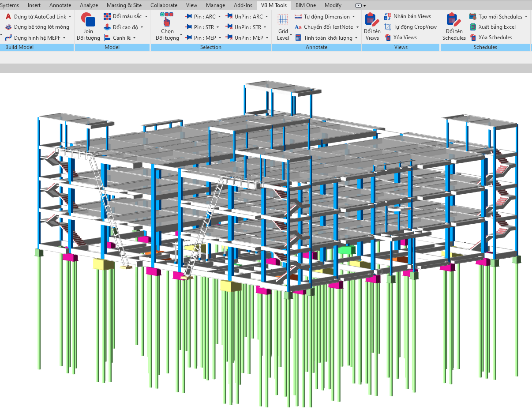The width and height of the screenshot is (532, 414).
Task: Click Xóa Schedules icon
Action: [473, 38]
